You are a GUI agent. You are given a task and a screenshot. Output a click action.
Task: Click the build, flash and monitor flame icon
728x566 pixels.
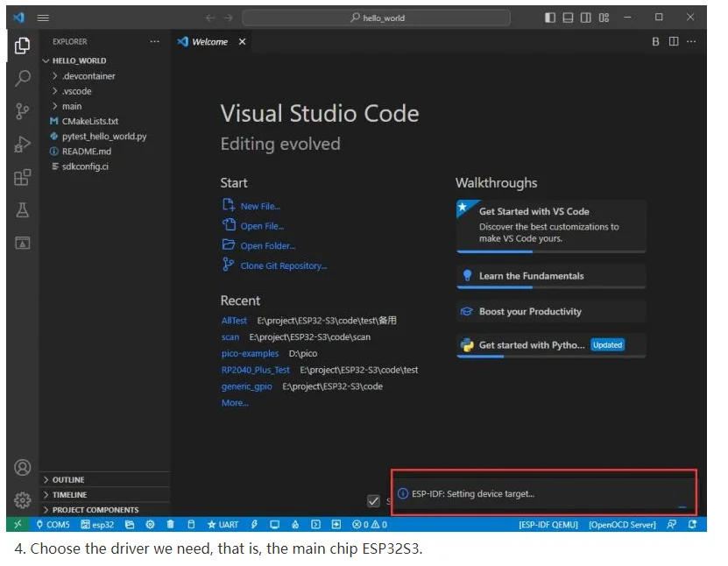pyautogui.click(x=295, y=525)
